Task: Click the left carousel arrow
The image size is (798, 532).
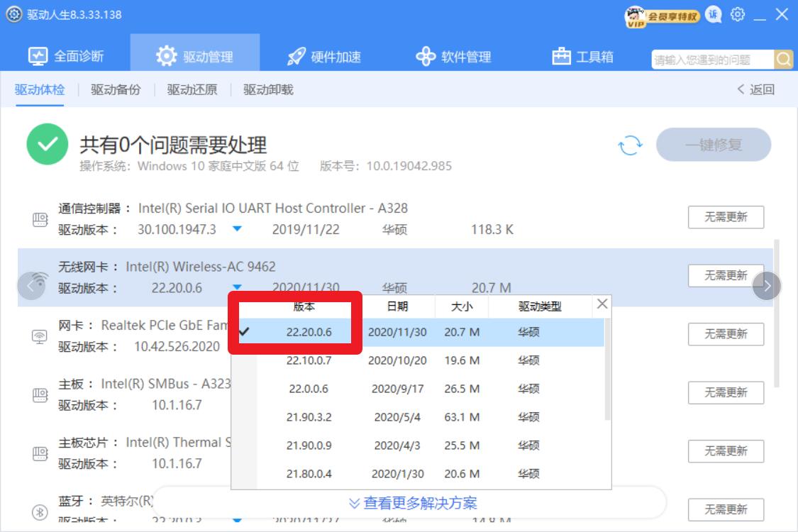Action: [x=31, y=286]
